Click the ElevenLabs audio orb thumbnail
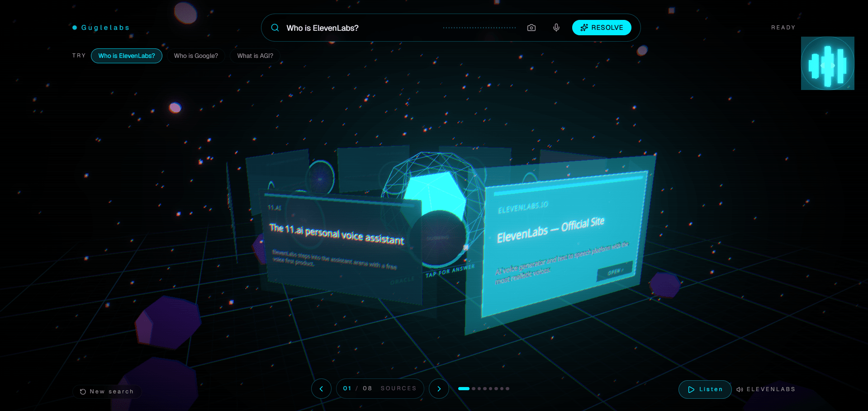The image size is (868, 411). click(x=828, y=63)
